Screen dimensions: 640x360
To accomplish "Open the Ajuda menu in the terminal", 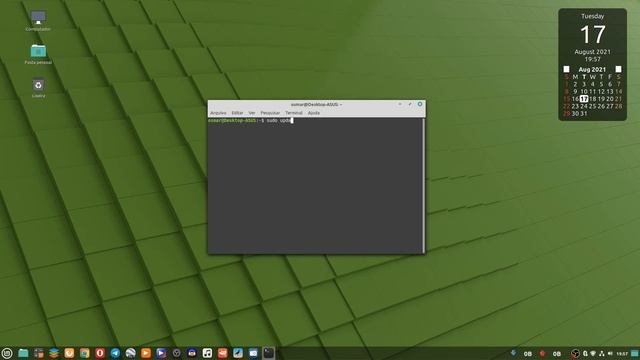I will pos(313,113).
